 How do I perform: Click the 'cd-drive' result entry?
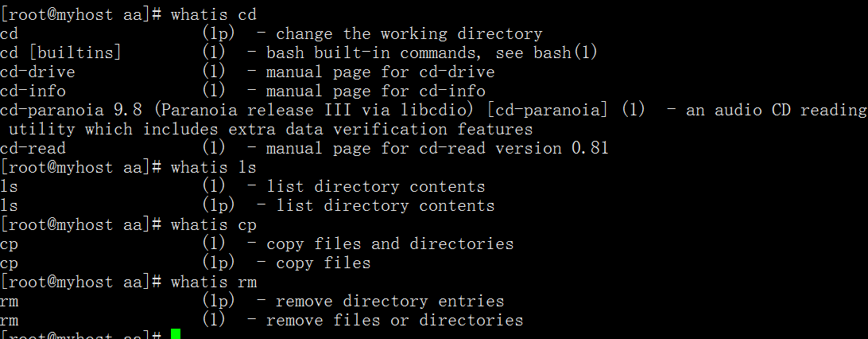coord(37,72)
